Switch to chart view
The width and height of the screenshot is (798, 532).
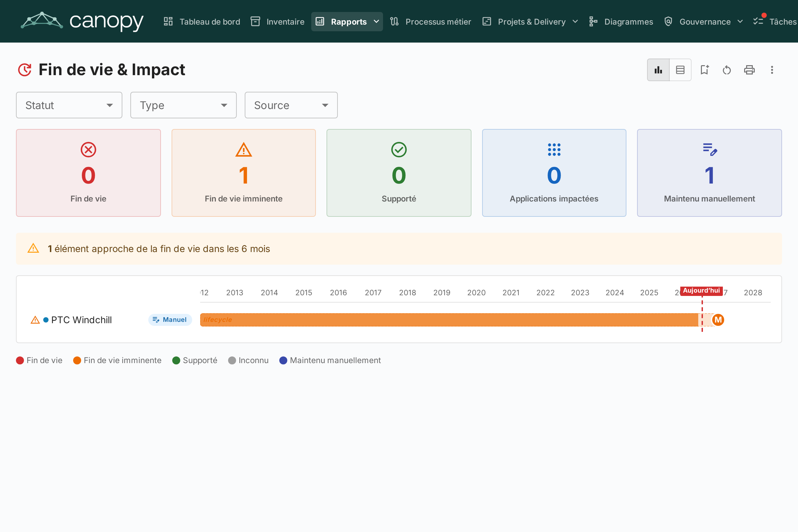pyautogui.click(x=658, y=70)
